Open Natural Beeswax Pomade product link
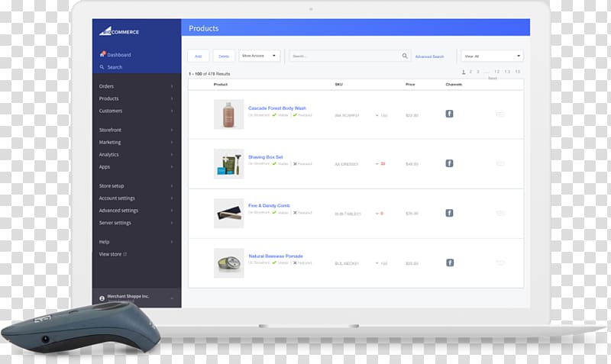 point(276,256)
